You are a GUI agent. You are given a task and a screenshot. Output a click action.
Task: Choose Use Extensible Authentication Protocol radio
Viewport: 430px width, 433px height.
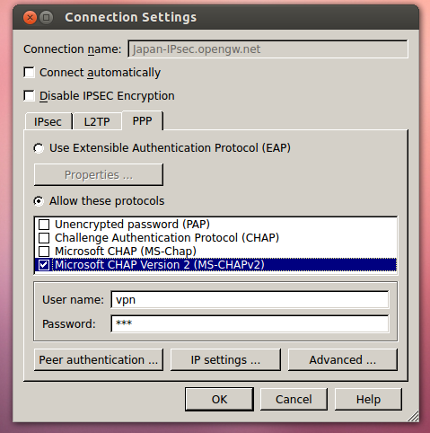39,148
